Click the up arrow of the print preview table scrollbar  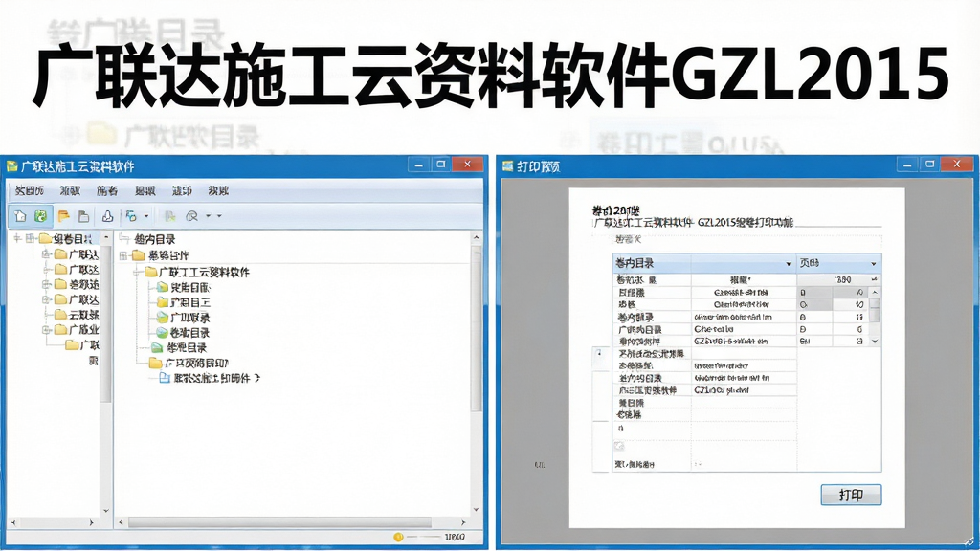coord(875,292)
